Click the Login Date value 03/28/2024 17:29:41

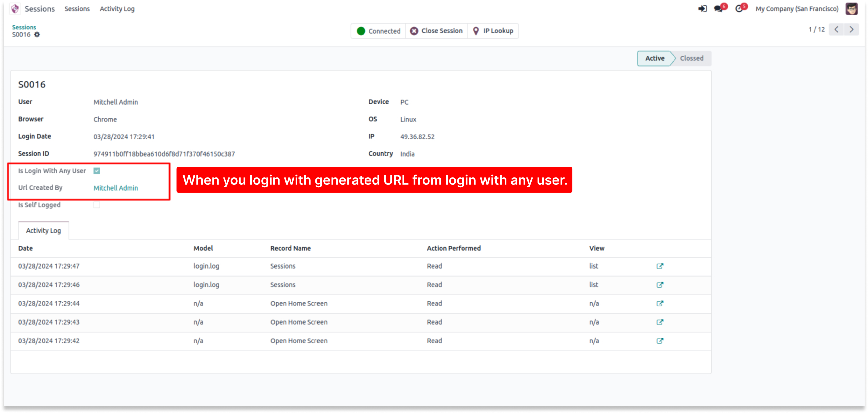(124, 137)
